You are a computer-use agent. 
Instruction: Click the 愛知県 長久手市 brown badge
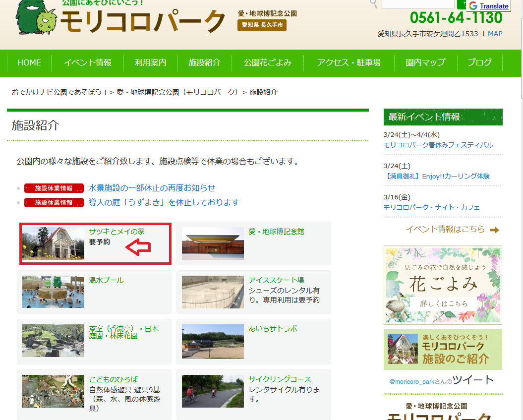click(262, 25)
